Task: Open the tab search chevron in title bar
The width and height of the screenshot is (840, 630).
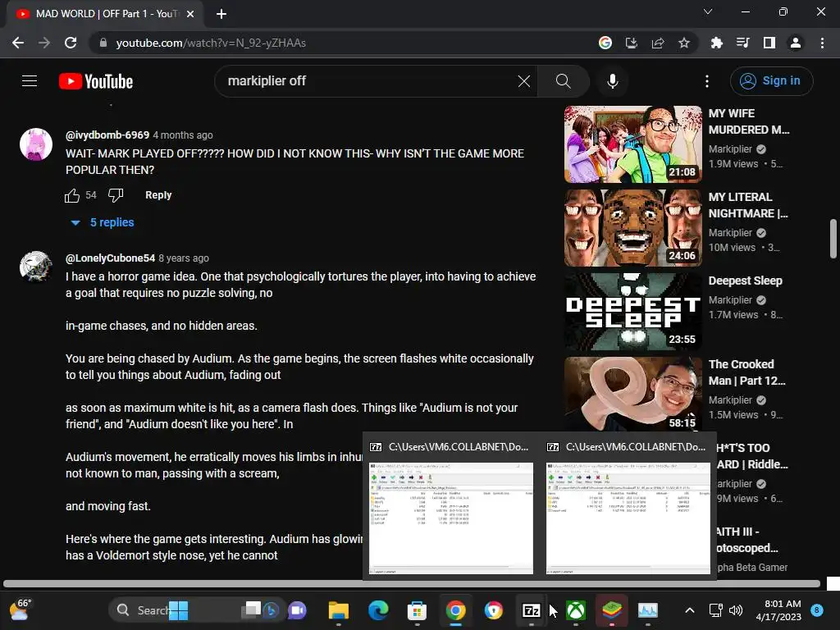Action: (x=708, y=11)
